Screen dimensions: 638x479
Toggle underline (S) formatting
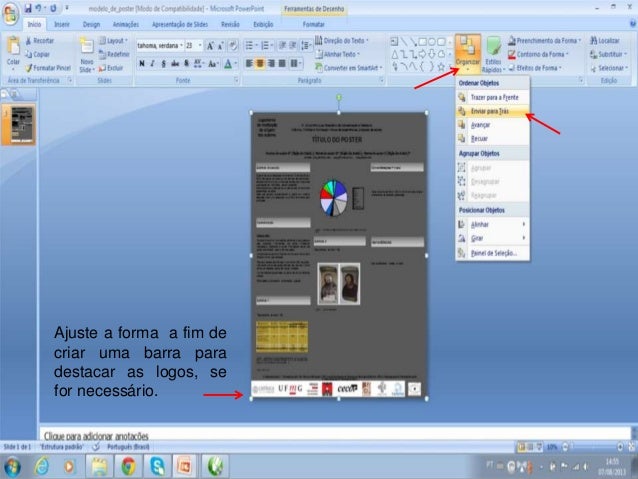coord(164,62)
